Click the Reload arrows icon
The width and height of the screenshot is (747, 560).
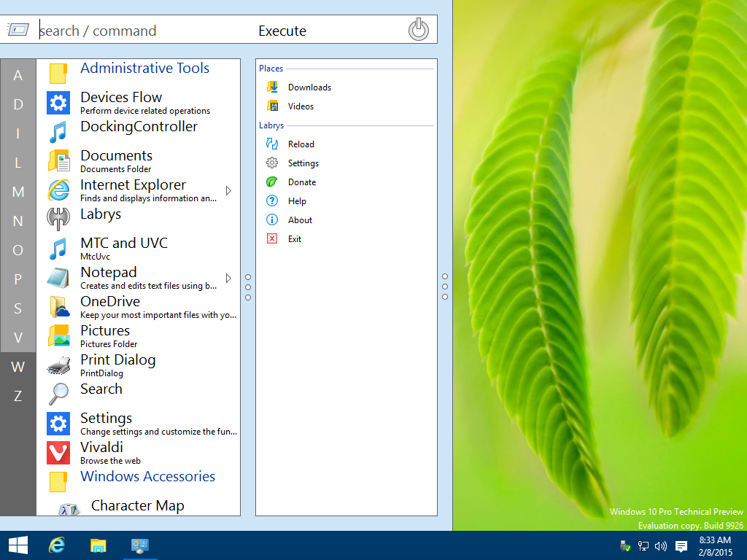tap(272, 144)
